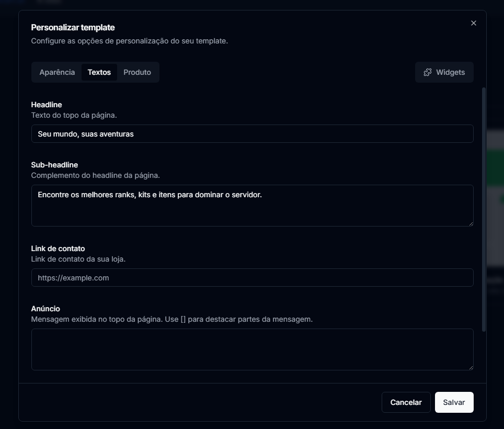Viewport: 504px width, 429px height.
Task: Click the Headline text input
Action: click(253, 134)
